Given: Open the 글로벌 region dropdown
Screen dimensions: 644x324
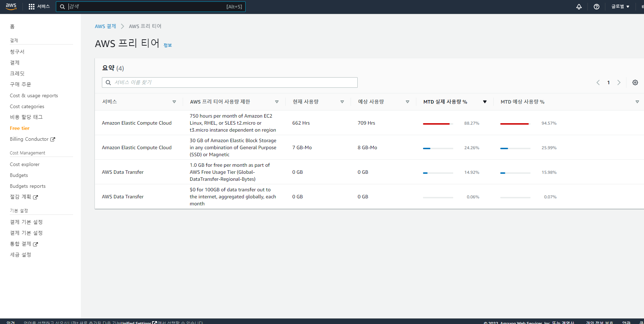Looking at the screenshot, I should 620,7.
